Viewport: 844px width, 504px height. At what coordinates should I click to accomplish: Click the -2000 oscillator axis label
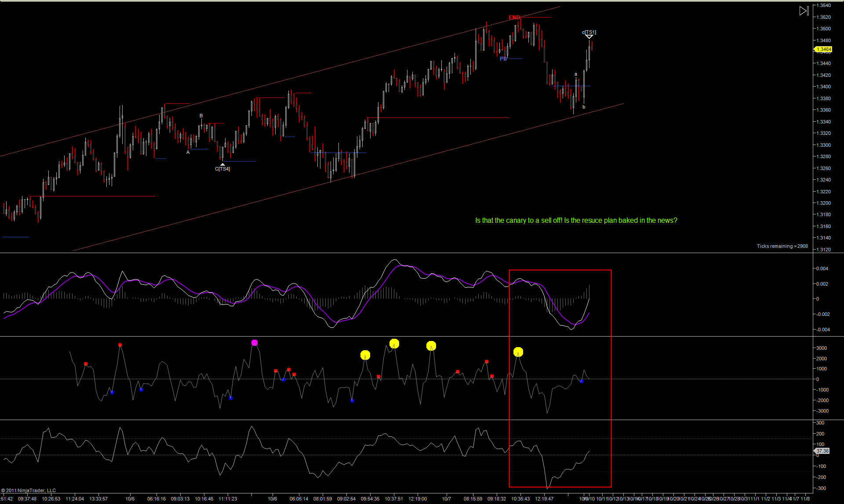coord(822,400)
